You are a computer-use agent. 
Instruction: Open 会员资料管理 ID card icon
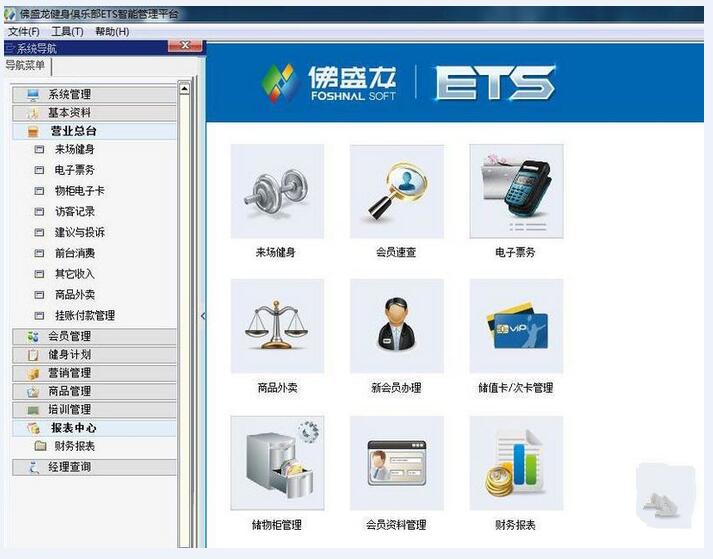tap(397, 463)
